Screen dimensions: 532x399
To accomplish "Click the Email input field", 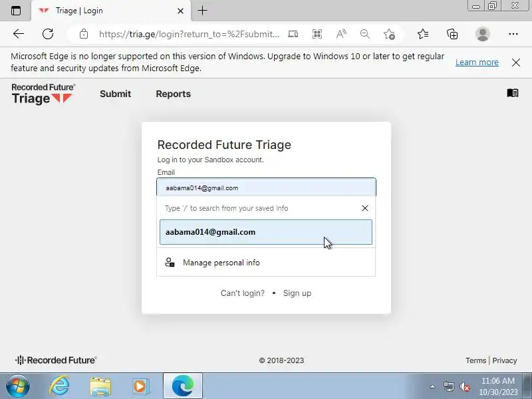I will pos(266,188).
